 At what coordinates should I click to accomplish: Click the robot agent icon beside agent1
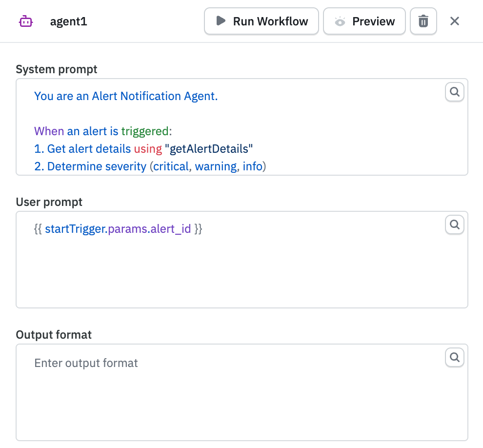27,21
